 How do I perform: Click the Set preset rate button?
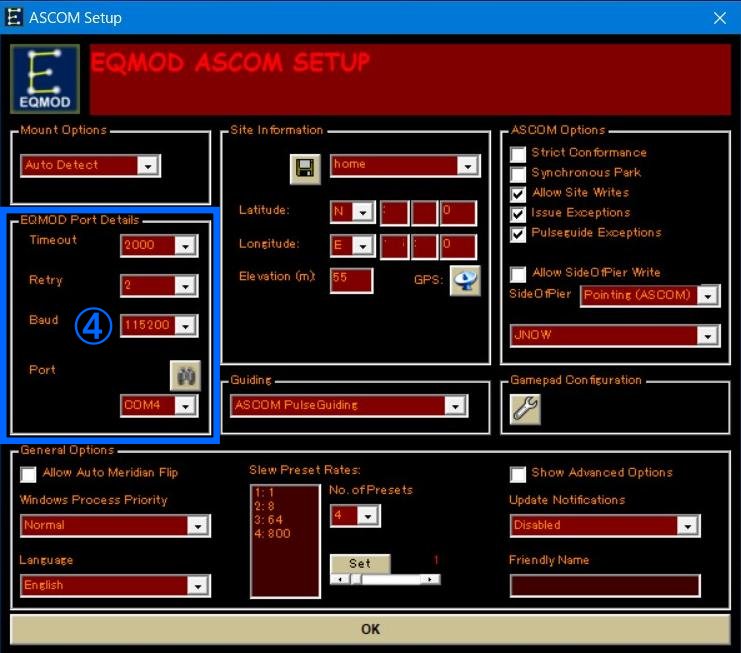point(360,563)
